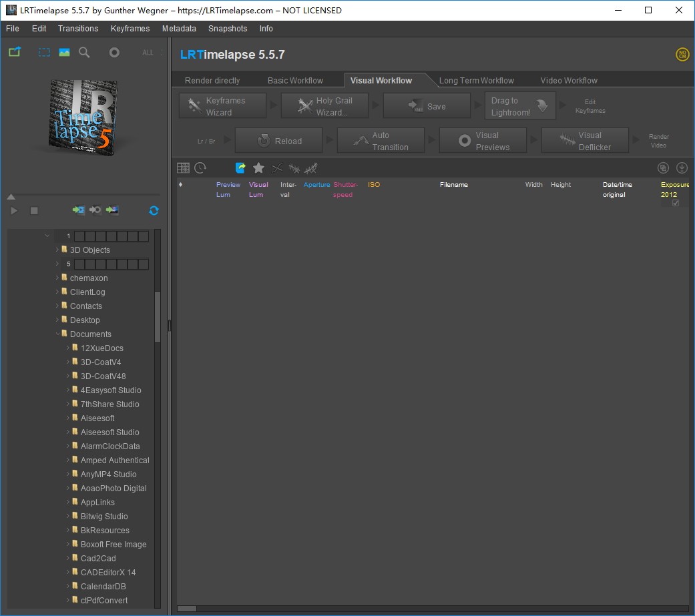Click the dashed selection rectangle icon
Image resolution: width=695 pixels, height=616 pixels.
[44, 52]
